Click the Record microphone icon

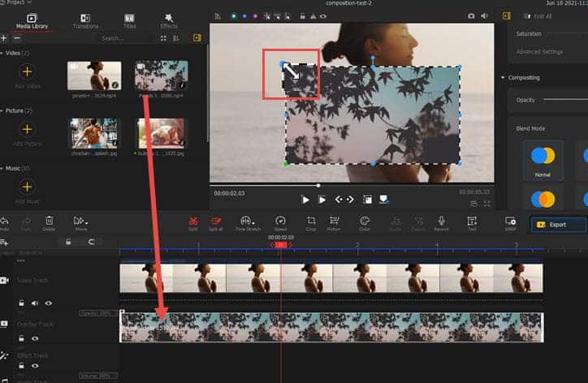[441, 222]
